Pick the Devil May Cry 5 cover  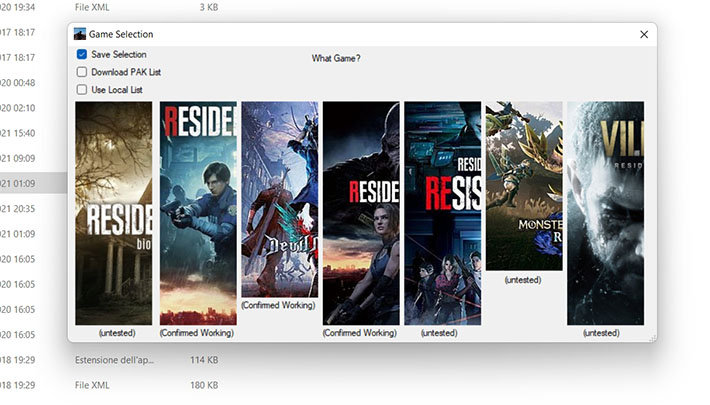click(279, 199)
